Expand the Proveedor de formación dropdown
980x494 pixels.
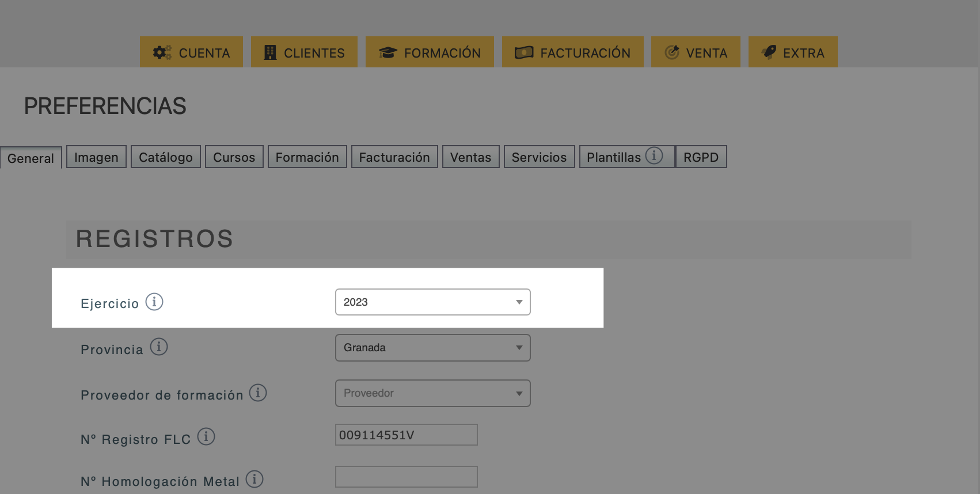(433, 393)
